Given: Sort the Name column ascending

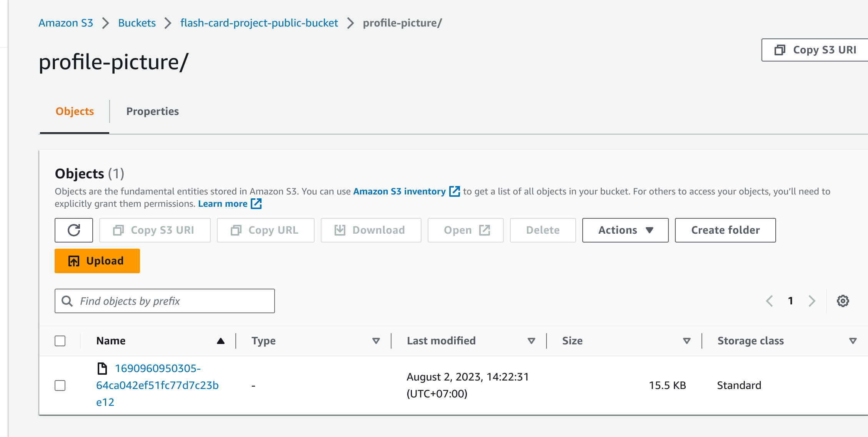Looking at the screenshot, I should 220,341.
